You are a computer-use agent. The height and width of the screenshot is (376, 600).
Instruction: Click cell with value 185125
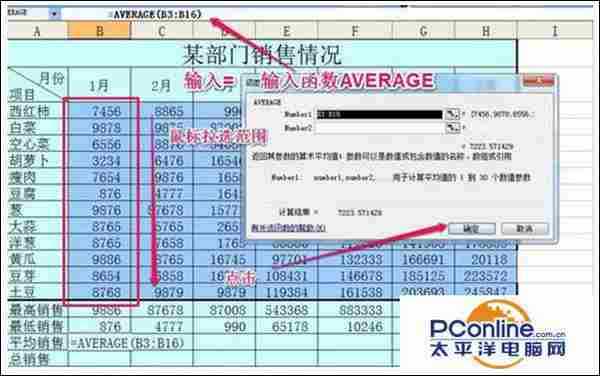(424, 276)
